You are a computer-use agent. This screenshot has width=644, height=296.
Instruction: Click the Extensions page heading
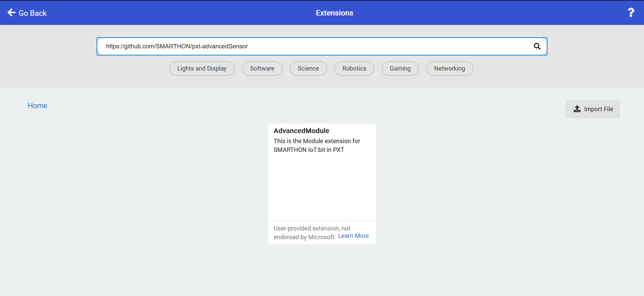[x=334, y=13]
